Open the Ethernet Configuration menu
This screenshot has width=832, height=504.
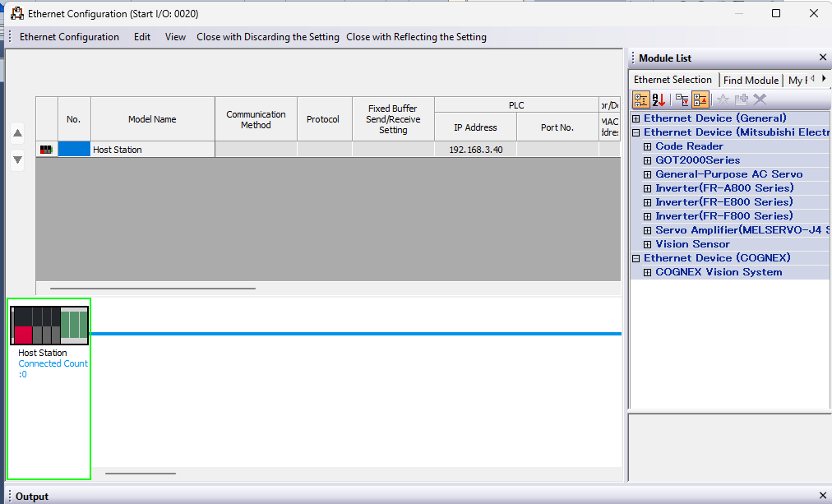click(69, 37)
